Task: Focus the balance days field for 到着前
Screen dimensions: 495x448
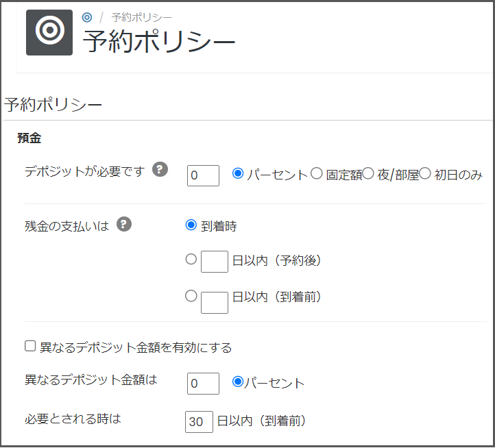Action: point(215,303)
